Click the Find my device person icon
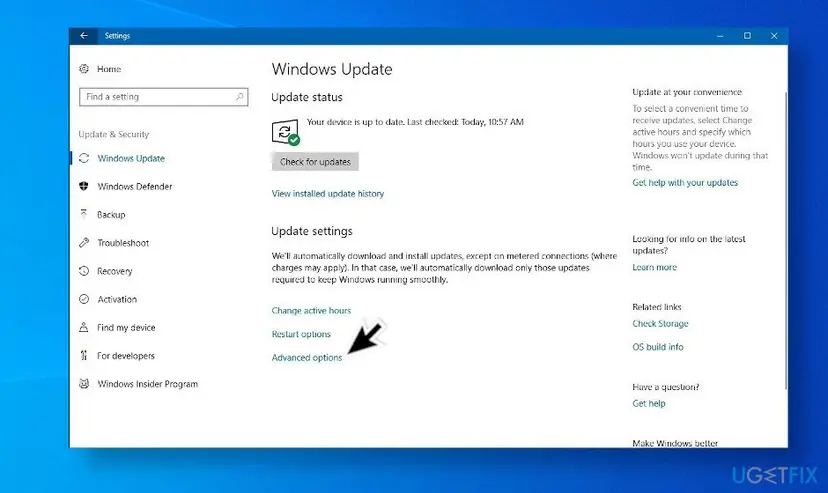Viewport: 828px width, 493px height. 84,327
